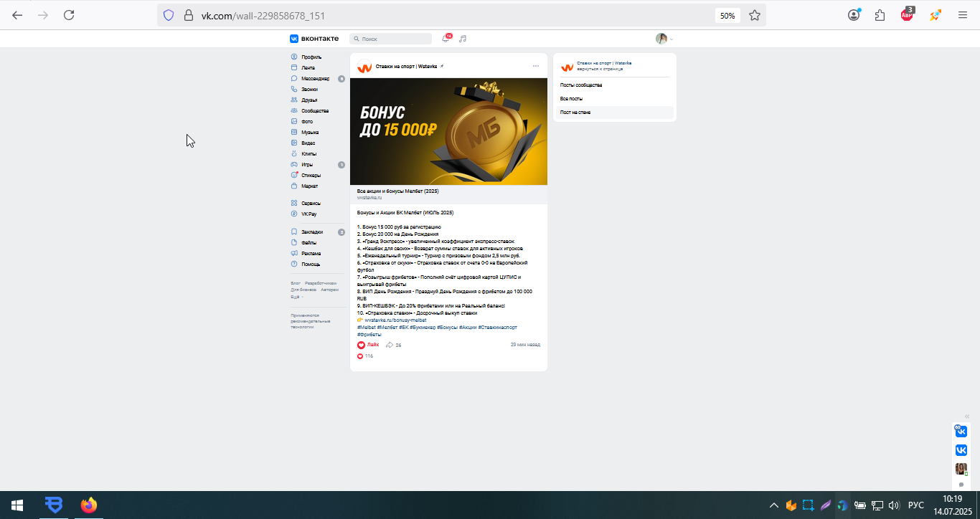The image size is (980, 519).
Task: Click the Профиль sidebar icon
Action: pyautogui.click(x=294, y=57)
